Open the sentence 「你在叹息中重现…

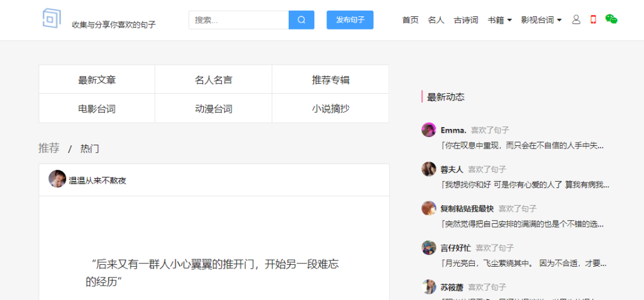click(524, 145)
